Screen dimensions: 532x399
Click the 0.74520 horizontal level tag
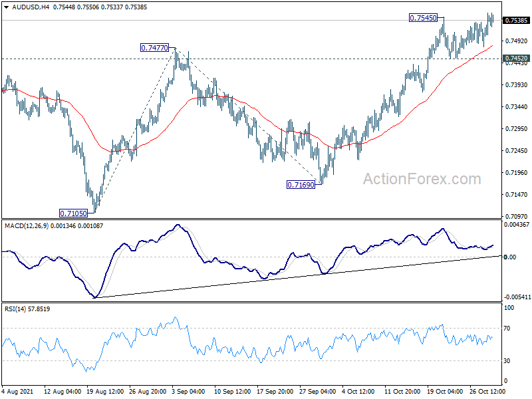pyautogui.click(x=516, y=59)
